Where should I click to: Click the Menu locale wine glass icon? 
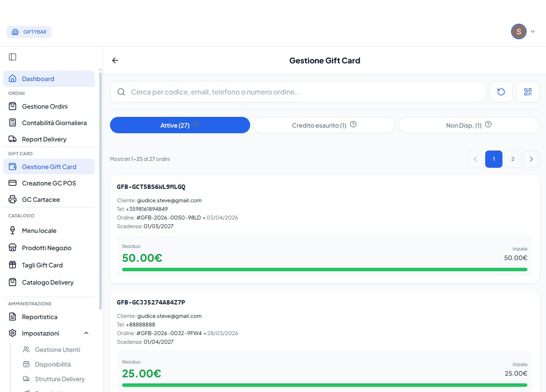click(x=13, y=231)
